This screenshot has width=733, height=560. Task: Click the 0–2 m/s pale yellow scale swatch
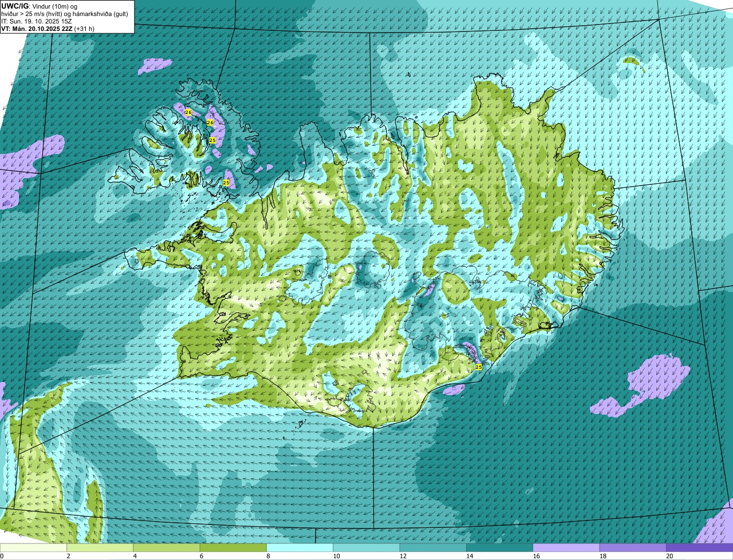pyautogui.click(x=34, y=547)
